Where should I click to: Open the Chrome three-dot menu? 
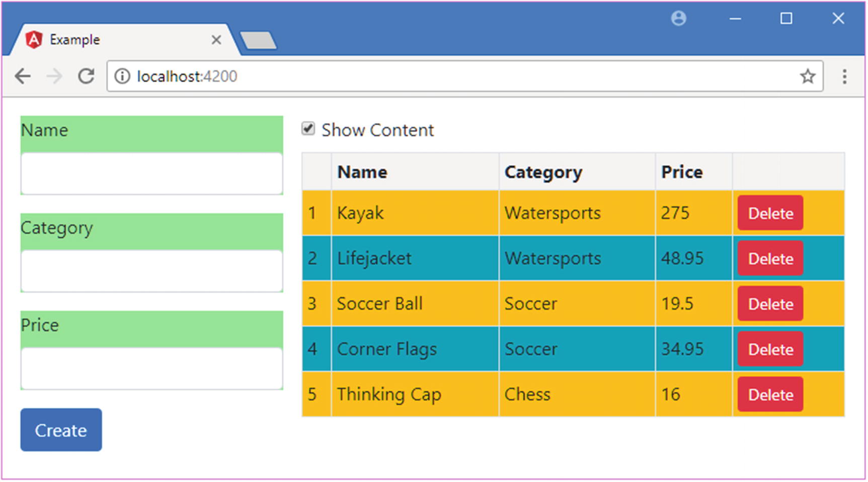[844, 77]
